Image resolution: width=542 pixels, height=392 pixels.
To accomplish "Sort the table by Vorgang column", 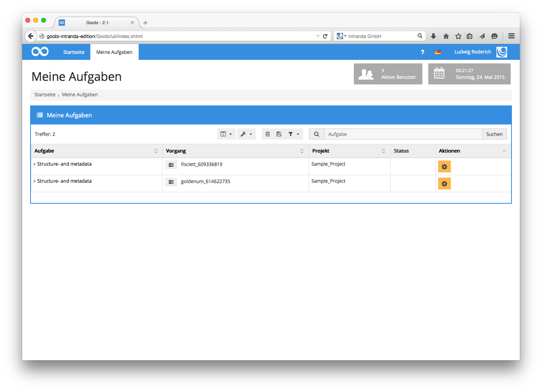I will tap(302, 151).
